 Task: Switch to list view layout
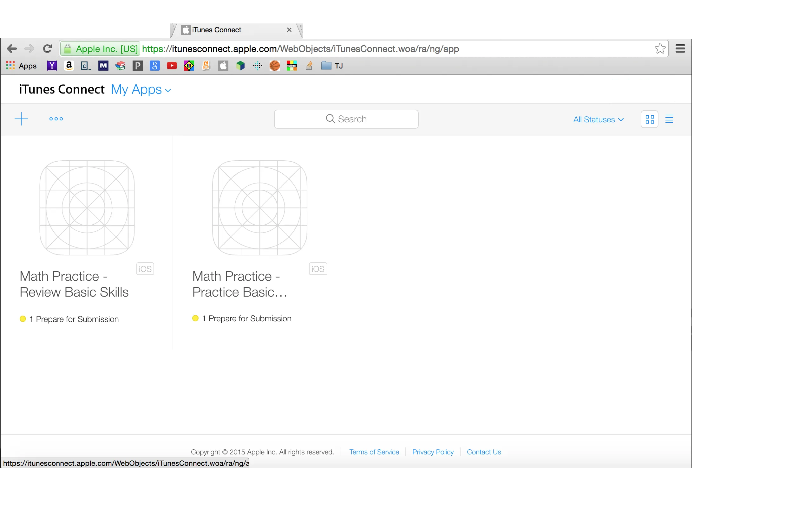(669, 119)
